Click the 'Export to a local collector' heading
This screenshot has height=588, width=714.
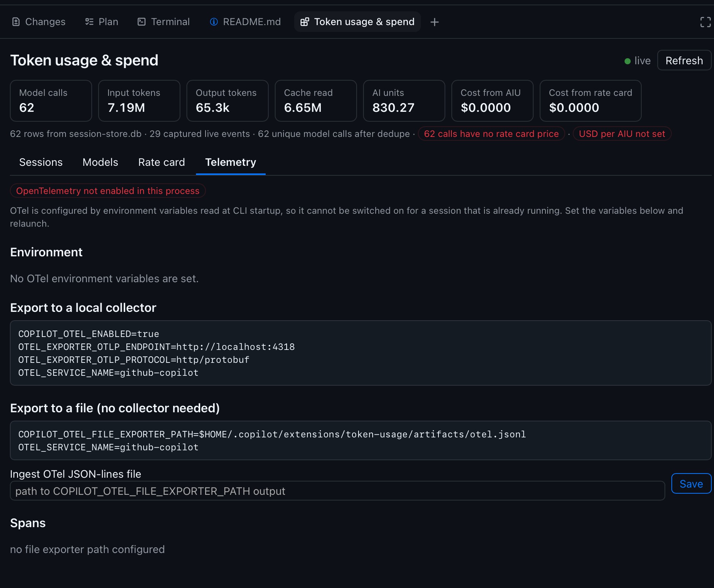[83, 307]
